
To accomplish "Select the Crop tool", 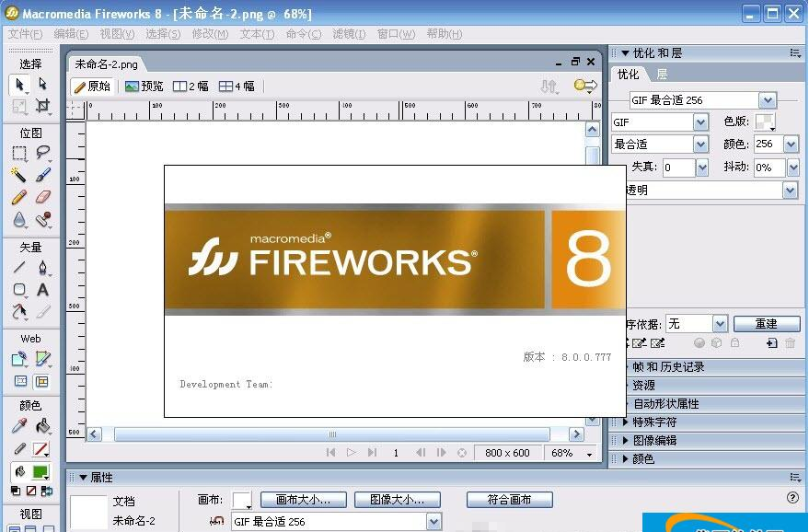I will tap(42, 107).
